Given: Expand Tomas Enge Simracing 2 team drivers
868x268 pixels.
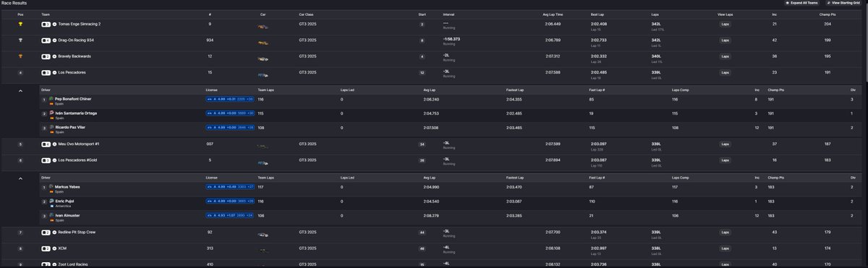Looking at the screenshot, I should [x=55, y=24].
